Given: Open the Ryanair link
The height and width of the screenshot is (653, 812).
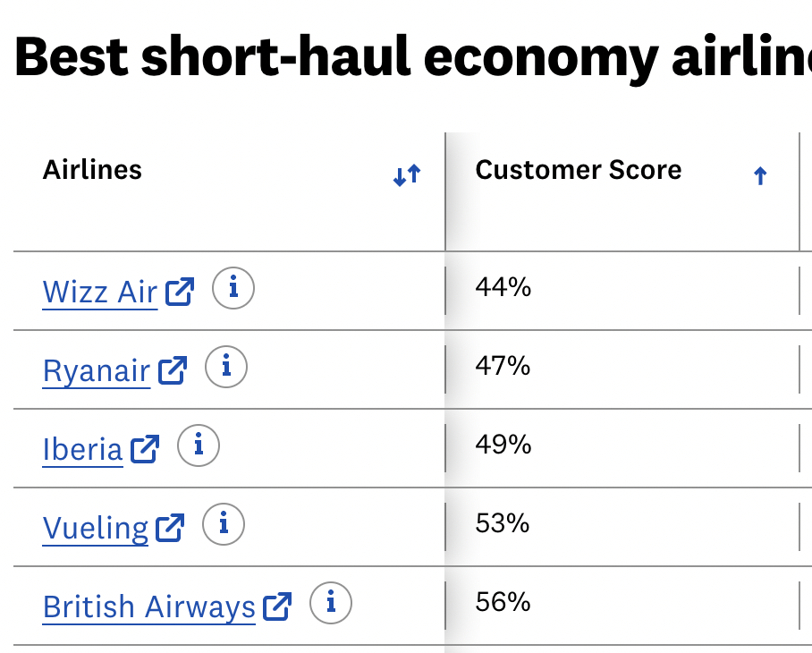Looking at the screenshot, I should point(97,371).
